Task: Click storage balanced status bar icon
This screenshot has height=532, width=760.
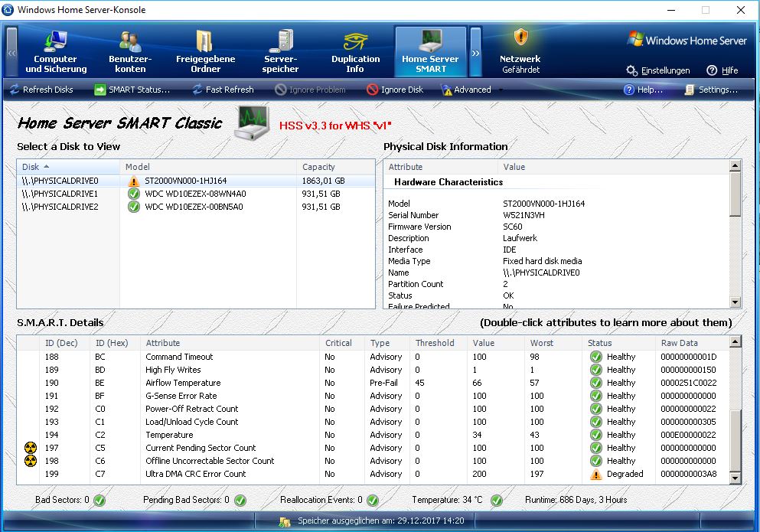Action: [285, 521]
